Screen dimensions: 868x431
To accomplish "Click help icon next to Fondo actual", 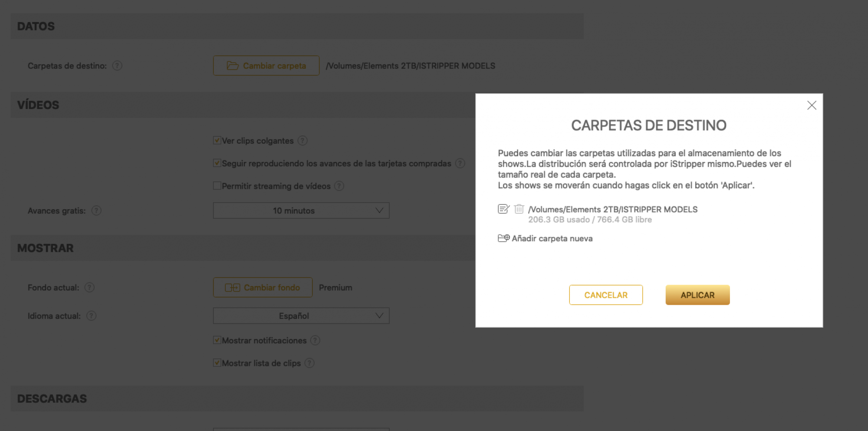I will pyautogui.click(x=89, y=288).
